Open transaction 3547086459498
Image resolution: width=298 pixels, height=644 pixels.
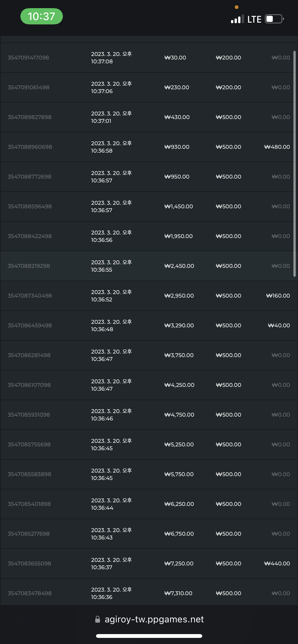(30, 326)
